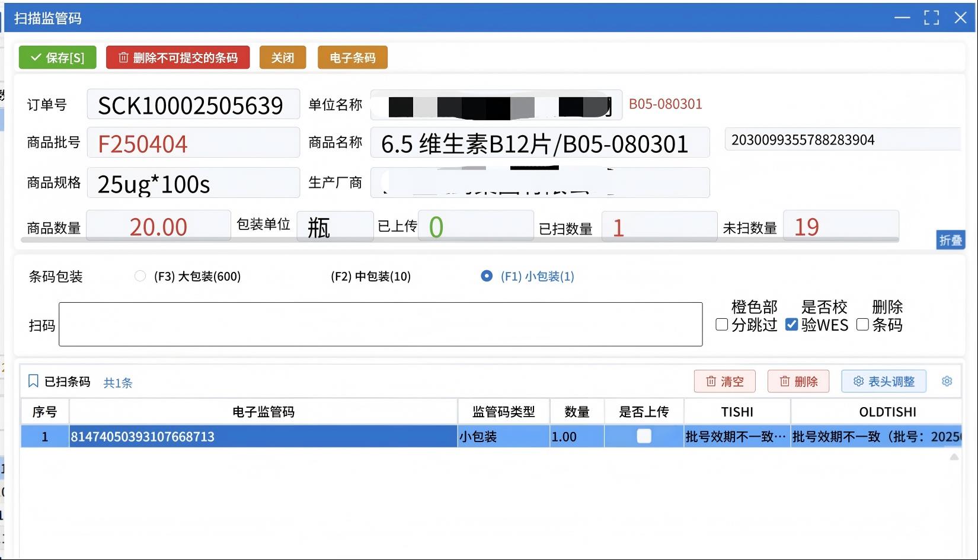Enable the 橙色部分跳过 checkbox
Viewport: 978px width, 560px height.
[x=722, y=325]
